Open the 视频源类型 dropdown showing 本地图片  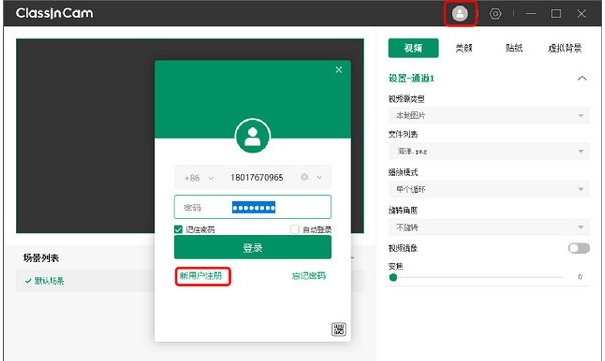[x=489, y=115]
